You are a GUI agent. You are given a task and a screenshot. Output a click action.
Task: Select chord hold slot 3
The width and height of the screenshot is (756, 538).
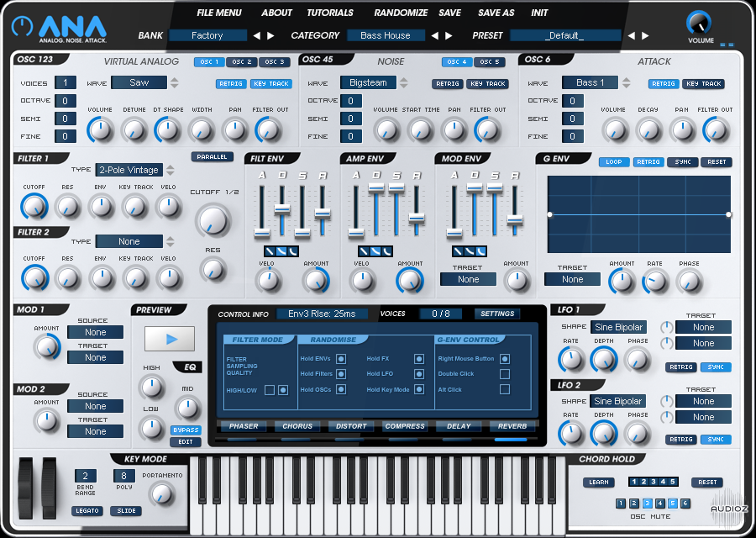pyautogui.click(x=654, y=482)
